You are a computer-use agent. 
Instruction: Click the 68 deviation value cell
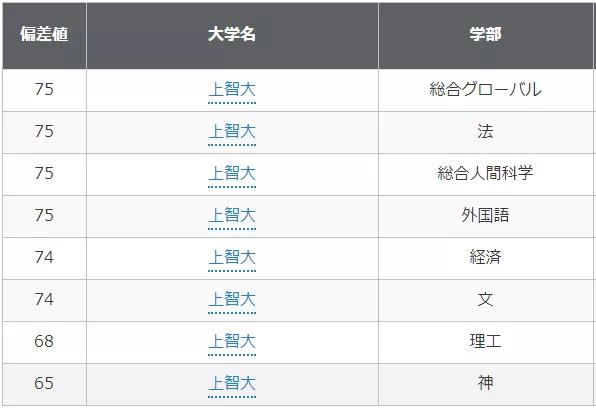[44, 341]
